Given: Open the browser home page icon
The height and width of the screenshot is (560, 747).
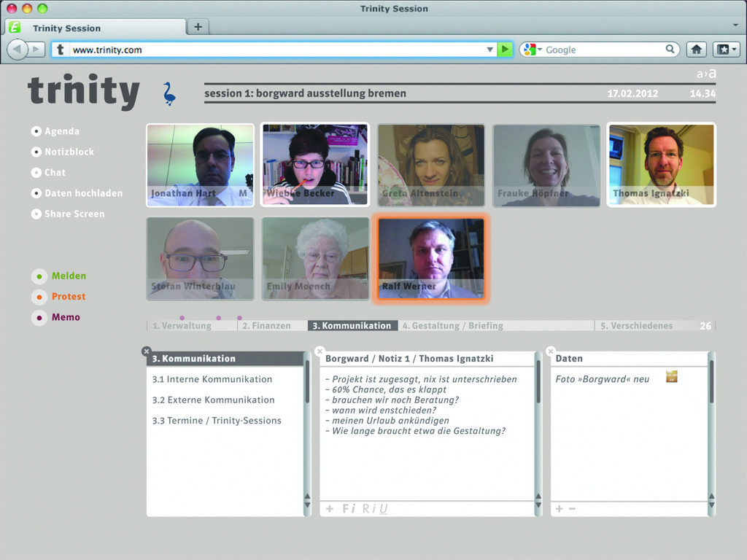Looking at the screenshot, I should (x=697, y=50).
